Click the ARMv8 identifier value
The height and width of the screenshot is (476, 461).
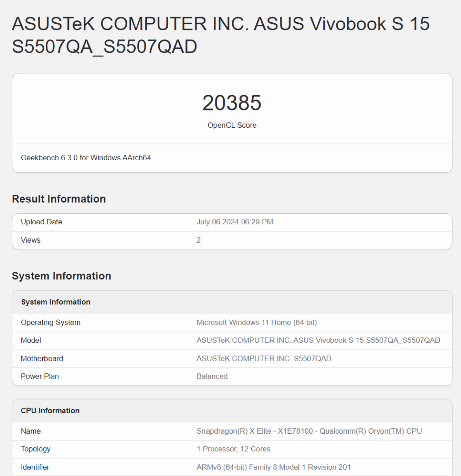(274, 467)
